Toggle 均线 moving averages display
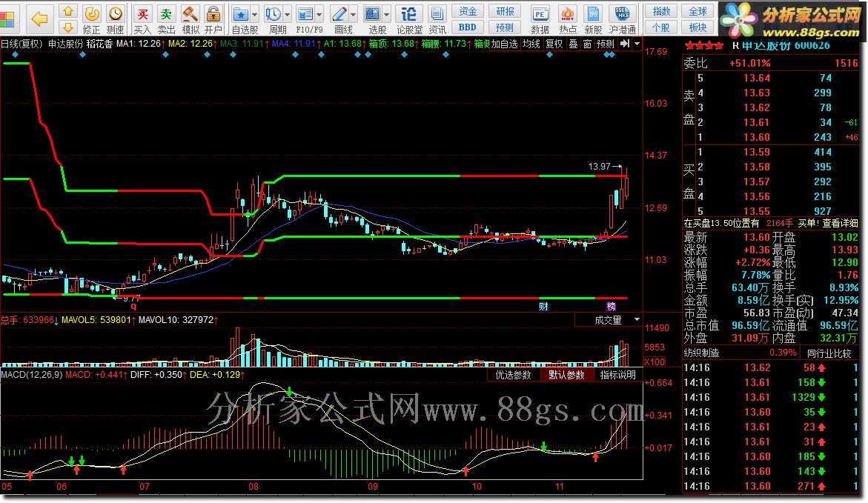The image size is (868, 503). pos(531,44)
